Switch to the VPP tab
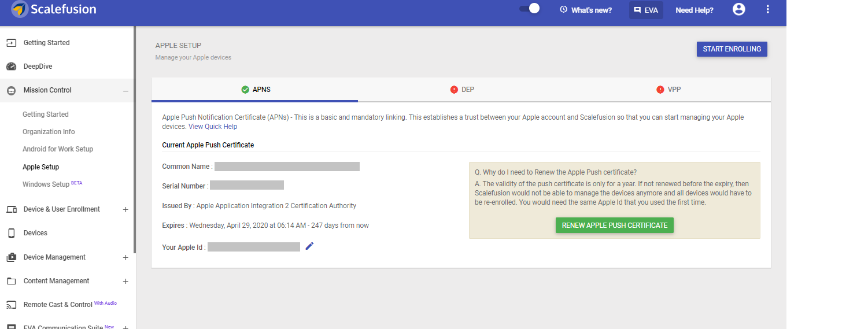868x329 pixels. pos(668,90)
